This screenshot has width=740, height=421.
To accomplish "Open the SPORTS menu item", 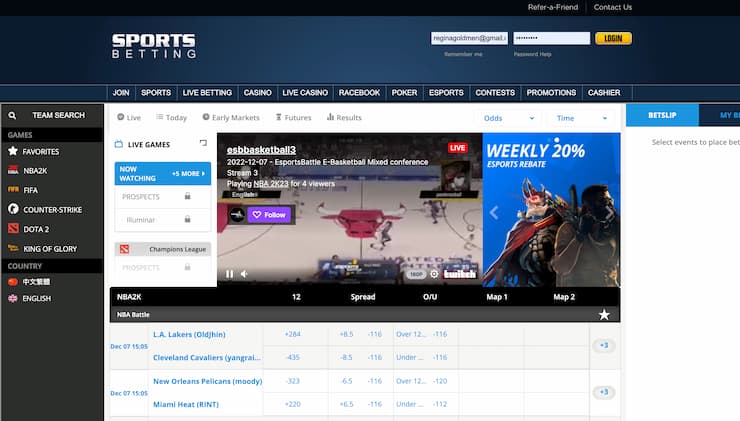I will coord(156,93).
